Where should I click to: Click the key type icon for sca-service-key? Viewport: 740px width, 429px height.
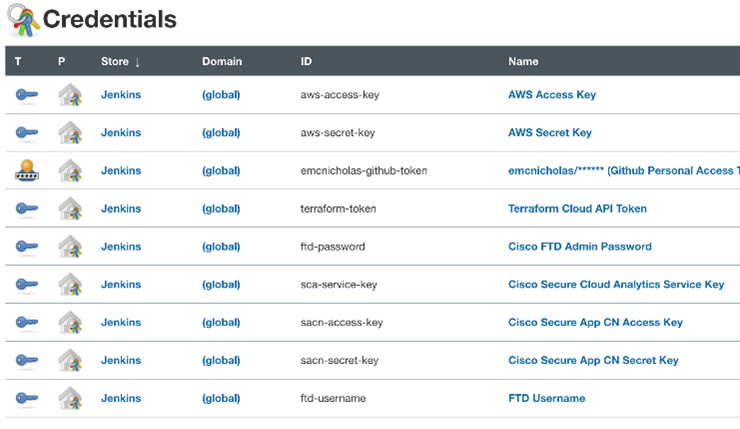[x=26, y=285]
